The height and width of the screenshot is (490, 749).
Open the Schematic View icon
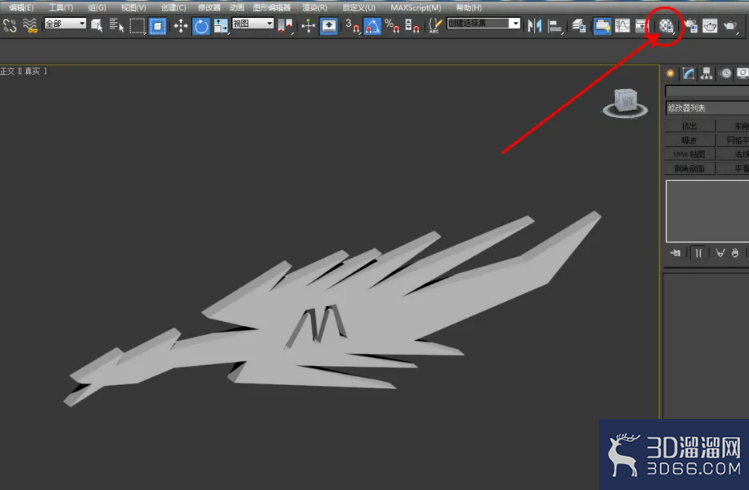point(641,26)
